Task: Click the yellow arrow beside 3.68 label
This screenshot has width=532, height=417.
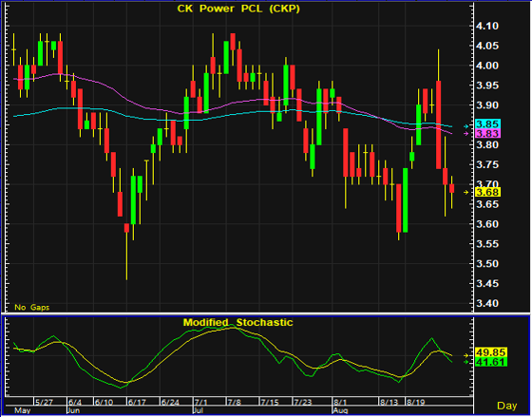Action: 465,193
